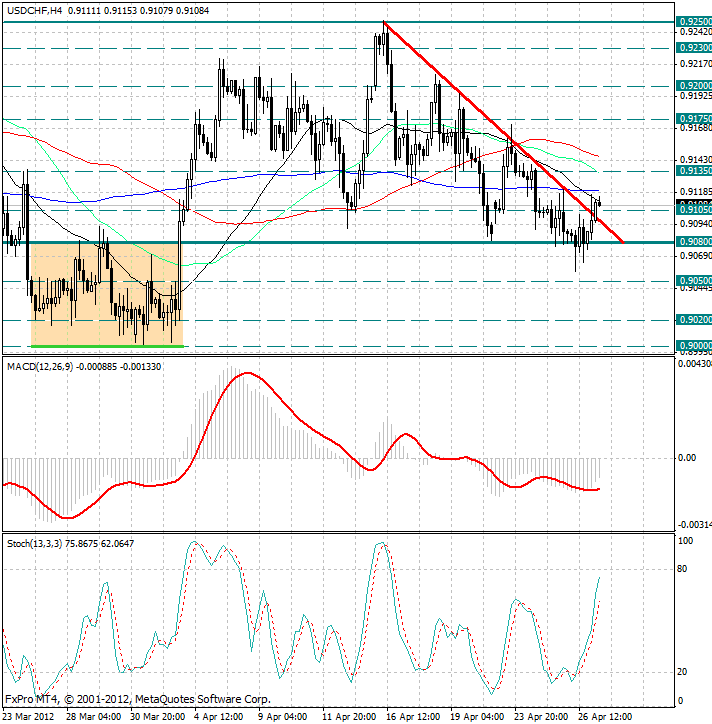The height and width of the screenshot is (724, 712).
Task: Click the 26 Apr 12:00 time label
Action: 606,717
